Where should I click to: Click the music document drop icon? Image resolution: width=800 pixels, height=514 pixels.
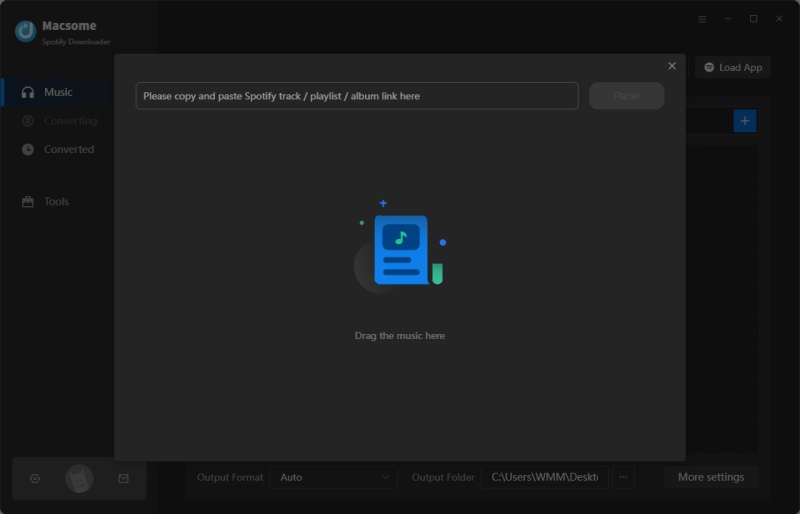400,247
